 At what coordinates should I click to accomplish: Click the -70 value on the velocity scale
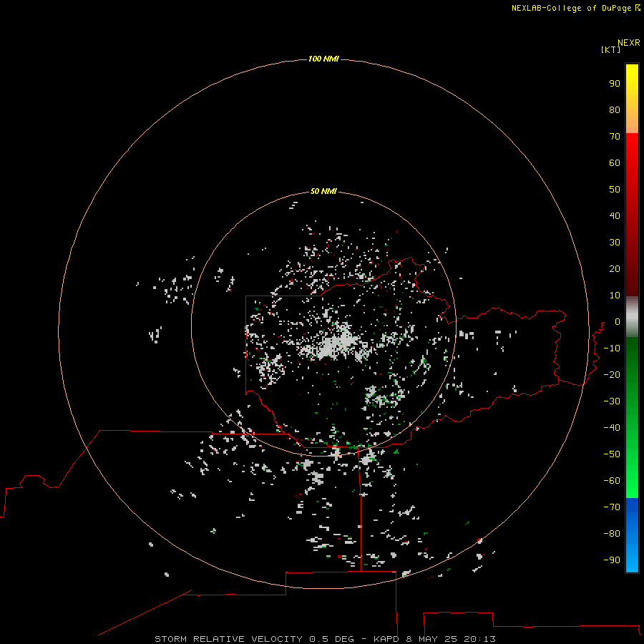(x=612, y=507)
